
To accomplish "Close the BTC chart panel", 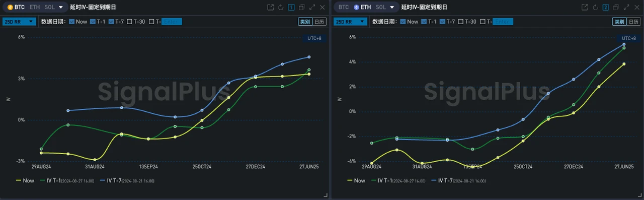I will click(x=322, y=7).
